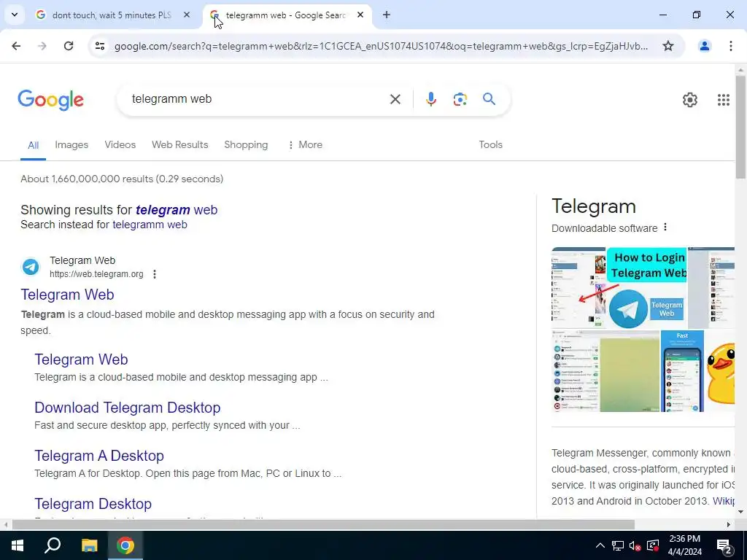Show hidden system tray icons
Viewport: 747px width, 560px height.
(600, 545)
